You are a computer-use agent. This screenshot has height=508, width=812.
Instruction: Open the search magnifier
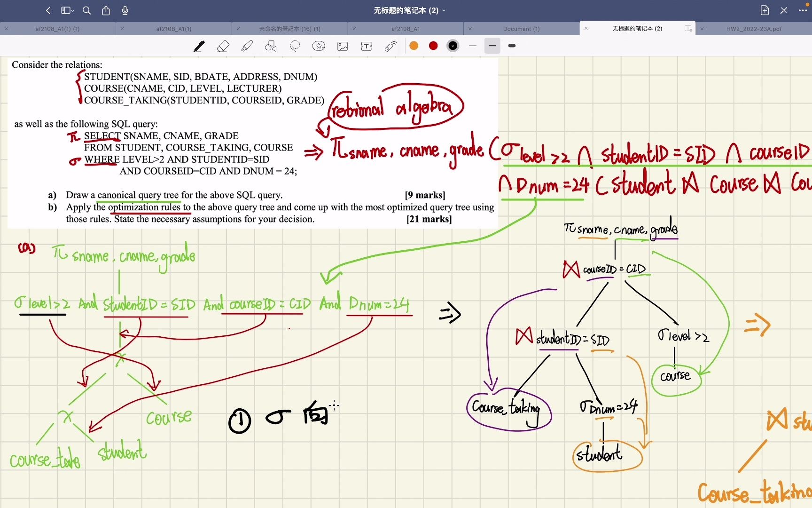point(86,10)
